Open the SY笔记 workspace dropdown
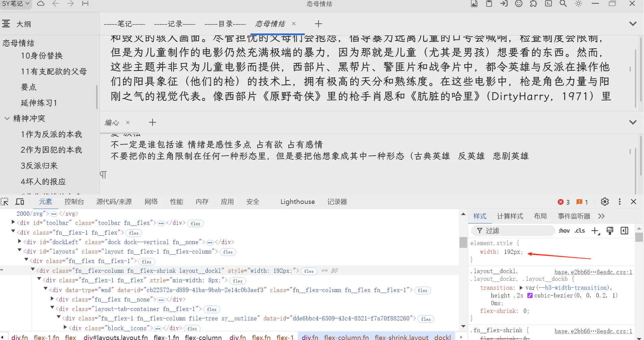The height and width of the screenshot is (340, 644). [x=16, y=4]
